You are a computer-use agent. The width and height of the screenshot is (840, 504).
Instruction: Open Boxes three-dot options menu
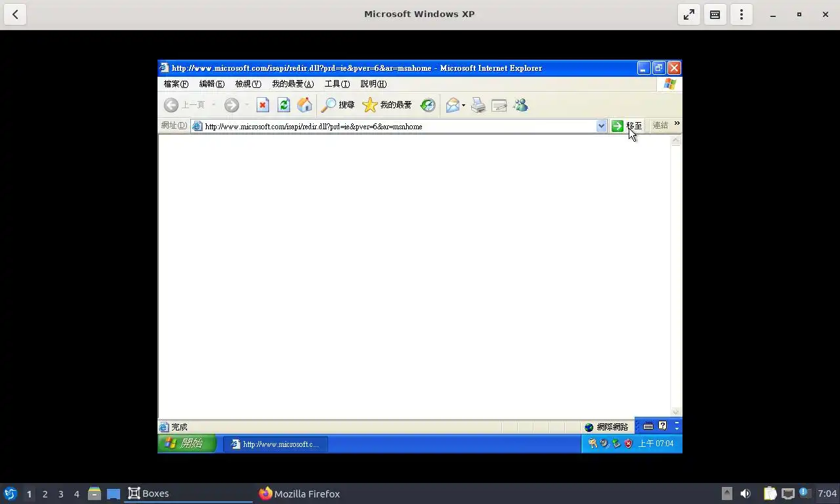coord(742,14)
